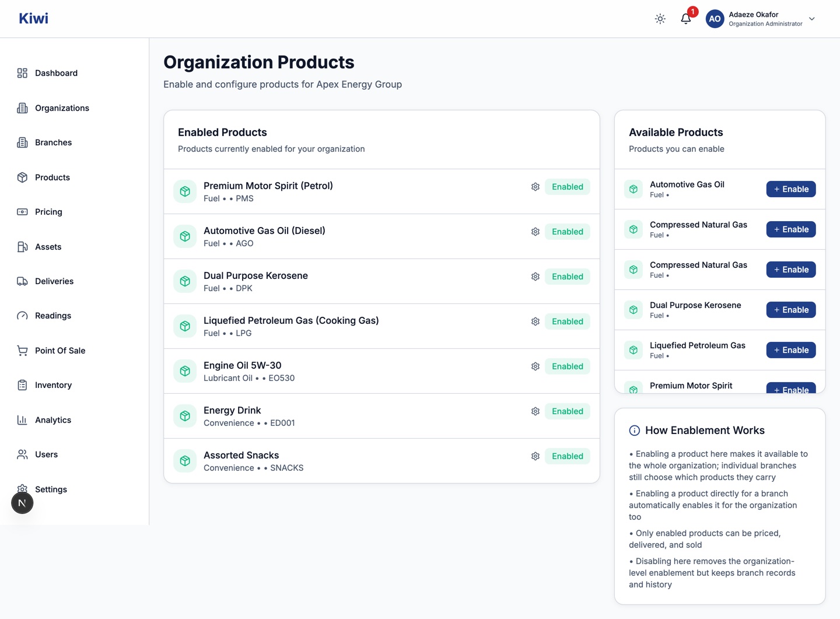
Task: Toggle light theme with sun icon
Action: (x=660, y=19)
